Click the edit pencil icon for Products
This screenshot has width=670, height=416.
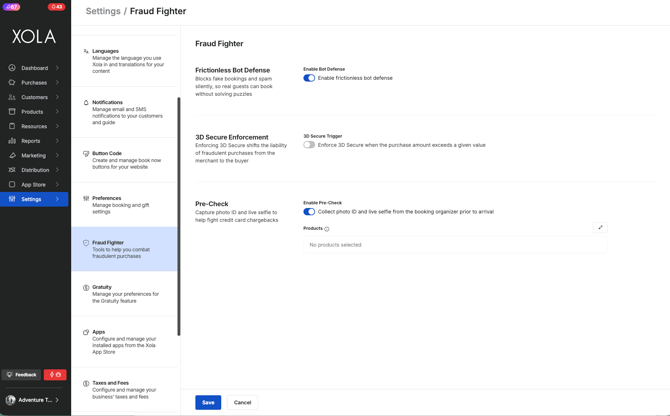click(600, 228)
